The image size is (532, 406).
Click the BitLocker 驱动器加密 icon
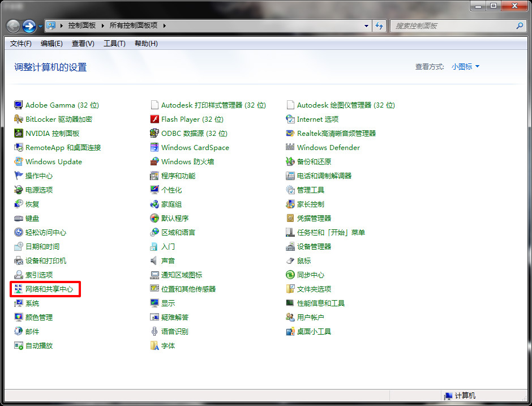(18, 119)
